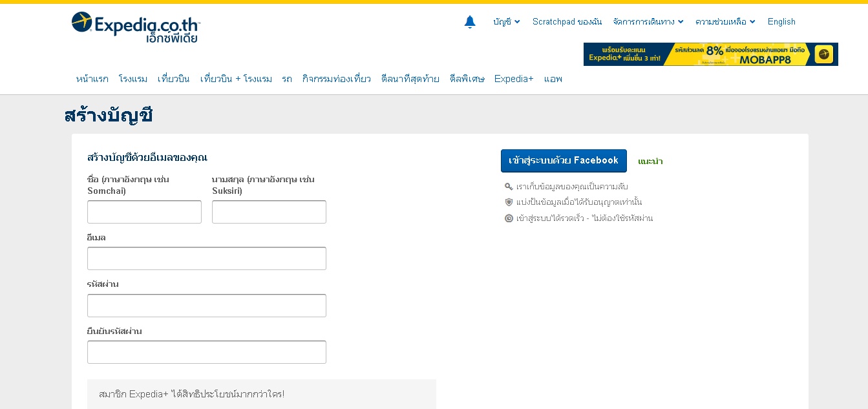Open the รถ cars tab
The image size is (868, 409).
287,79
